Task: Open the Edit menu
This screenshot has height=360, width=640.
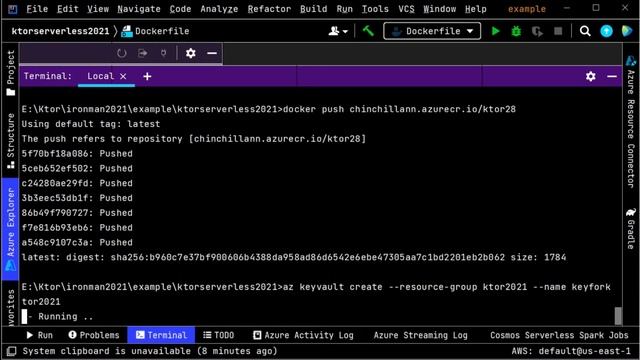Action: click(x=67, y=9)
